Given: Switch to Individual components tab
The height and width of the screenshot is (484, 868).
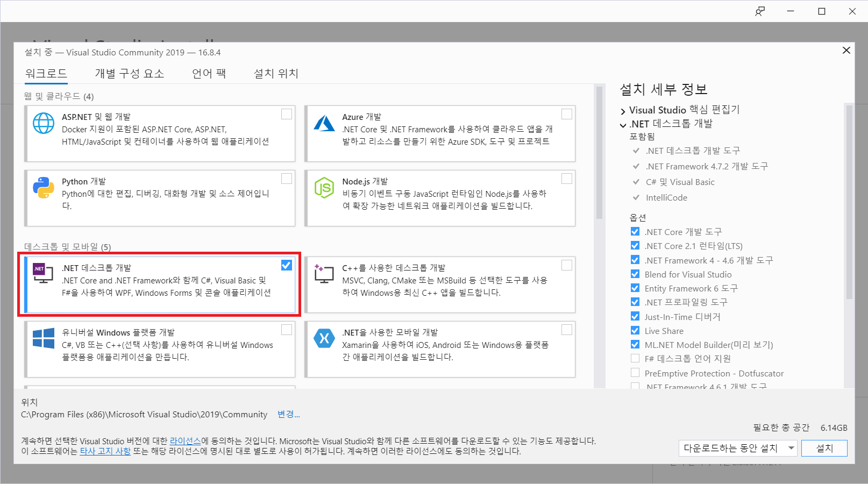Looking at the screenshot, I should [x=130, y=74].
